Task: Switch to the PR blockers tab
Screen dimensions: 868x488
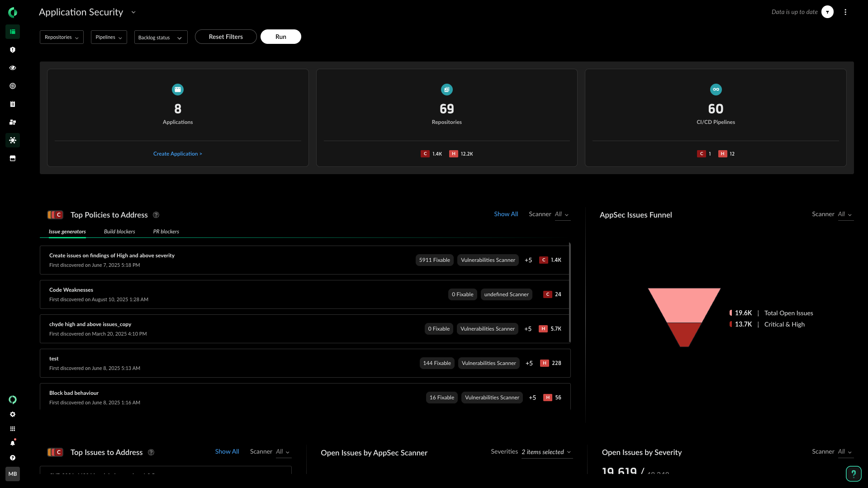Action: 166,232
